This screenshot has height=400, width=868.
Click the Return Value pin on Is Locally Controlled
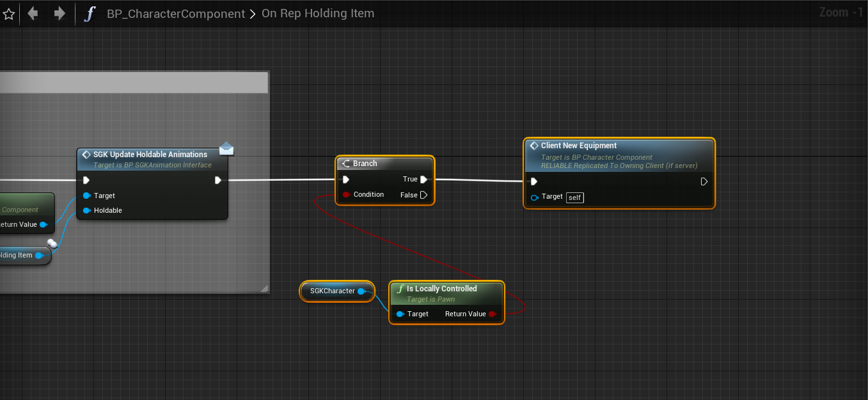click(x=492, y=314)
